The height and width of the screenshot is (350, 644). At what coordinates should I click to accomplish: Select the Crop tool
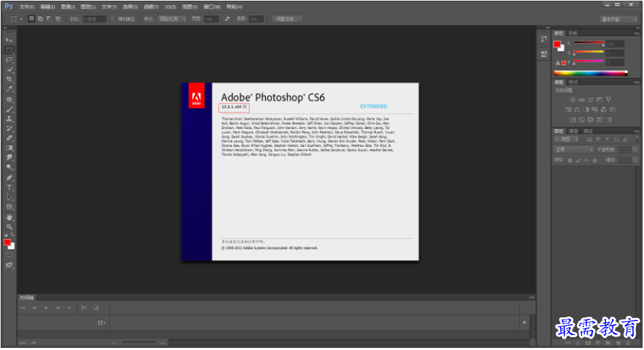click(9, 79)
